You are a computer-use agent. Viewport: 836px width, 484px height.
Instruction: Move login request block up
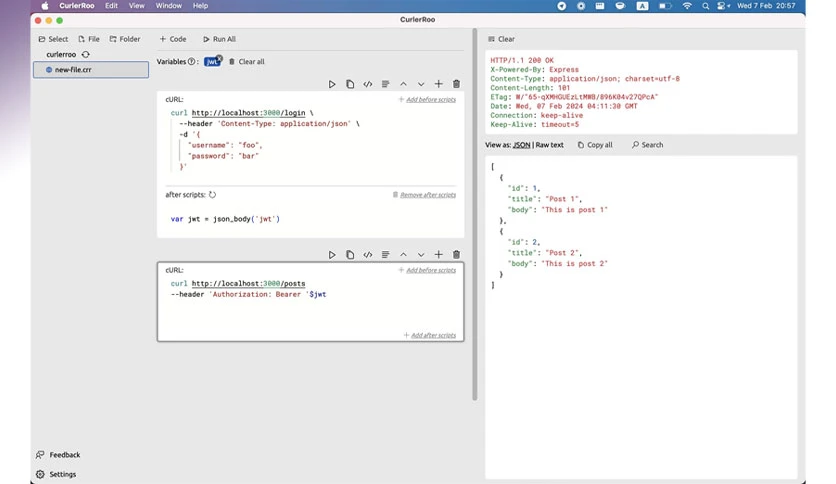403,84
